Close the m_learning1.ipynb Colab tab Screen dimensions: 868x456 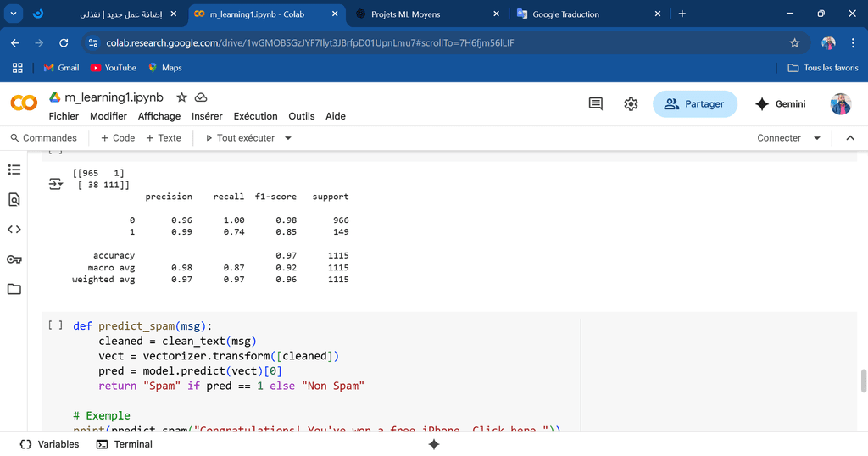pyautogui.click(x=335, y=14)
